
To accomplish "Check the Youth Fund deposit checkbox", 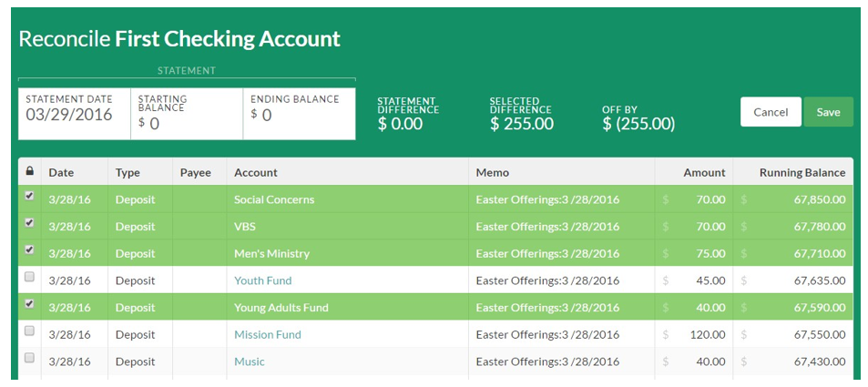I will coord(30,277).
